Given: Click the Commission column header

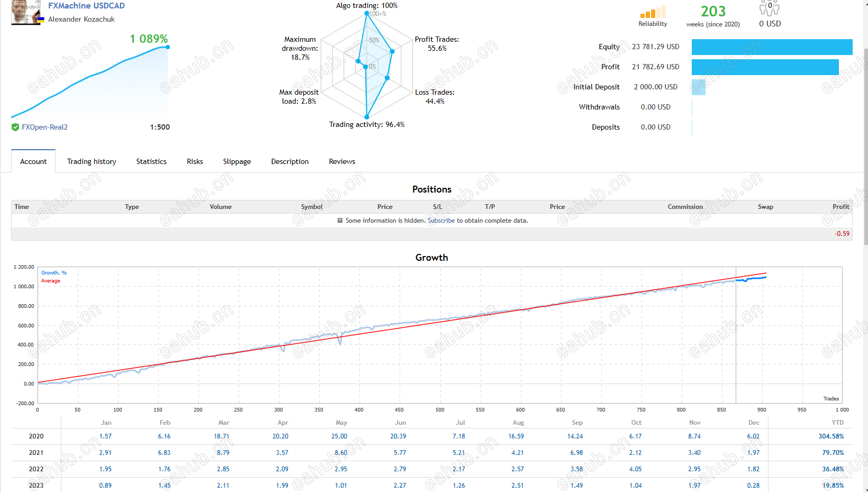Looking at the screenshot, I should click(x=685, y=207).
